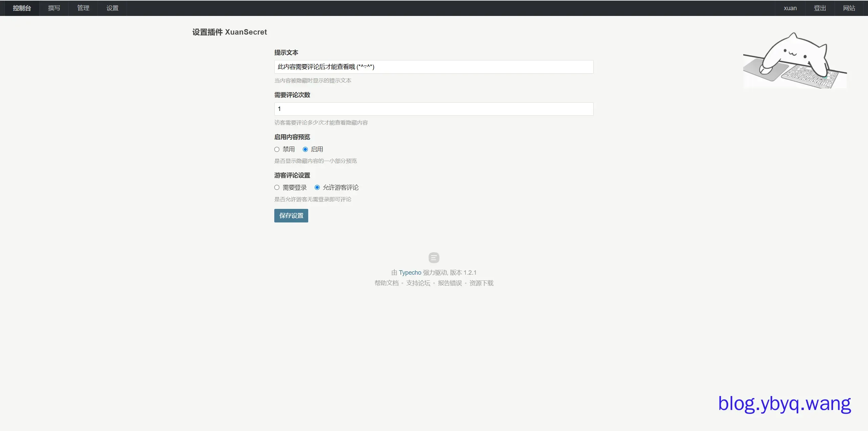Focus the 需要评论次数 input field
The height and width of the screenshot is (431, 868).
tap(434, 109)
